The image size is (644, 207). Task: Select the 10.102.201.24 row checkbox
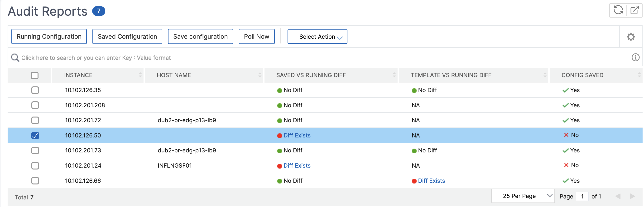click(35, 165)
